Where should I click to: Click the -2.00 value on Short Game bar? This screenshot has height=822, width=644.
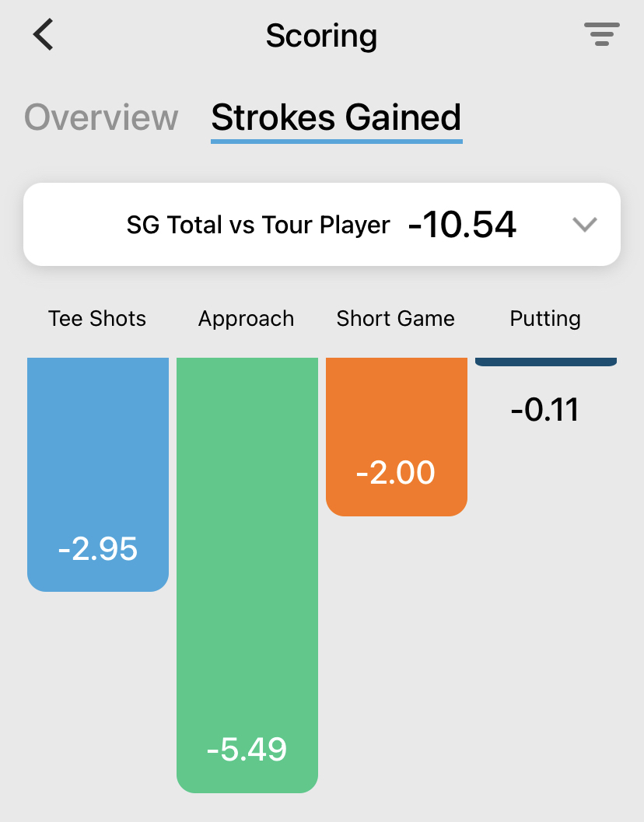click(396, 472)
